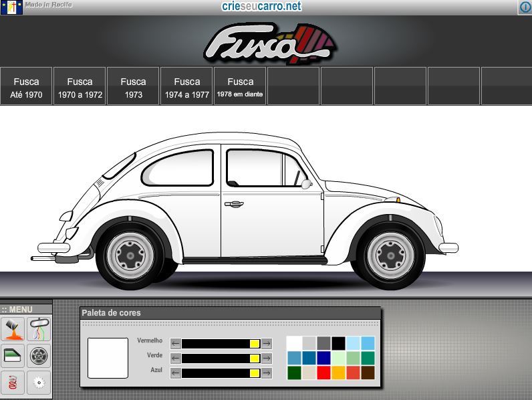The height and width of the screenshot is (400, 532).
Task: Increase Azul value with right arrow
Action: pyautogui.click(x=267, y=373)
